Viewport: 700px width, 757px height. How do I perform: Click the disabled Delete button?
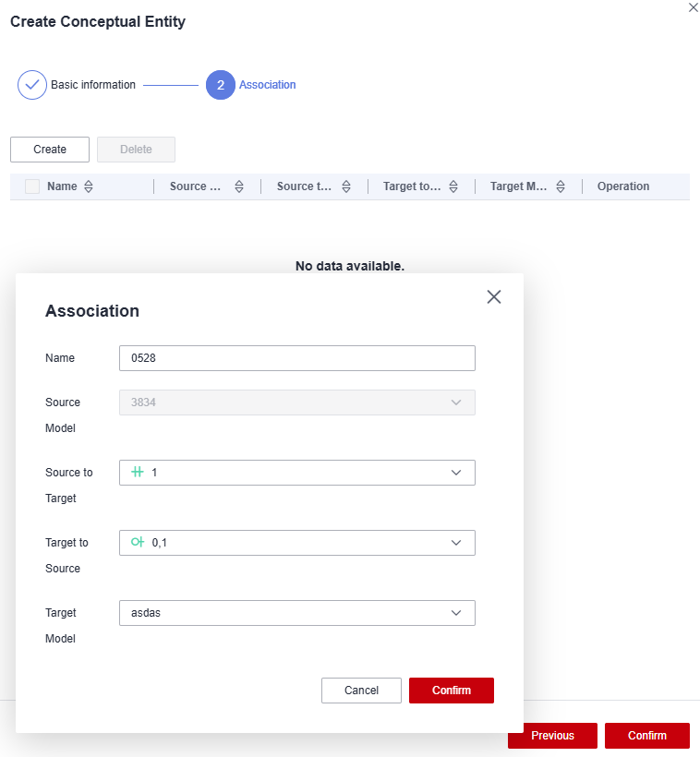(137, 150)
